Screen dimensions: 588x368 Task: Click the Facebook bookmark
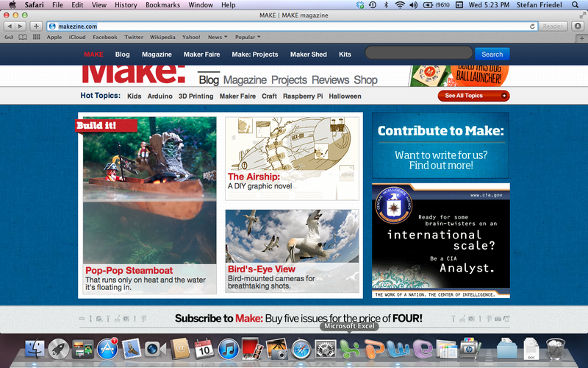click(x=105, y=38)
